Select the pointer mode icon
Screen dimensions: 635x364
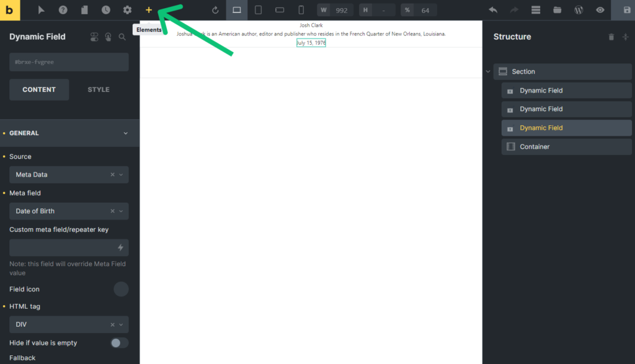tap(42, 10)
